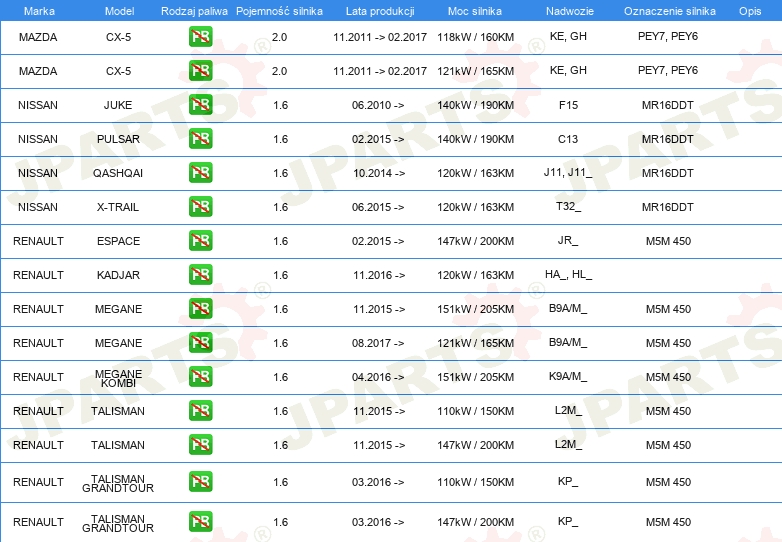The image size is (782, 542).
Task: Click the F15 body code
Action: click(569, 105)
